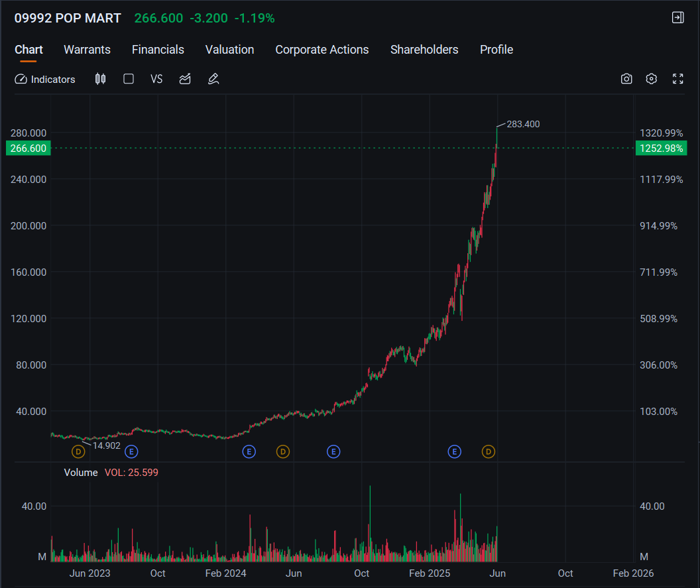Viewport: 700px width, 588px height.
Task: Click the 120.000 price axis label
Action: [x=28, y=319]
